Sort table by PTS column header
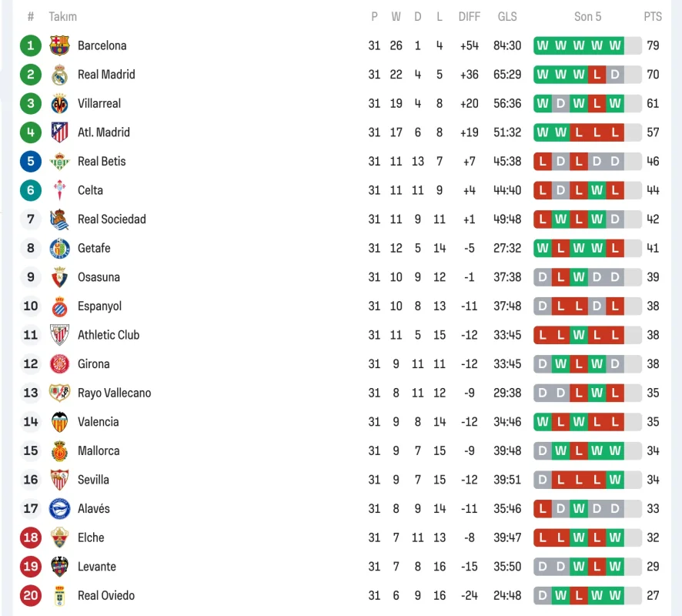The height and width of the screenshot is (616, 682). [x=653, y=16]
